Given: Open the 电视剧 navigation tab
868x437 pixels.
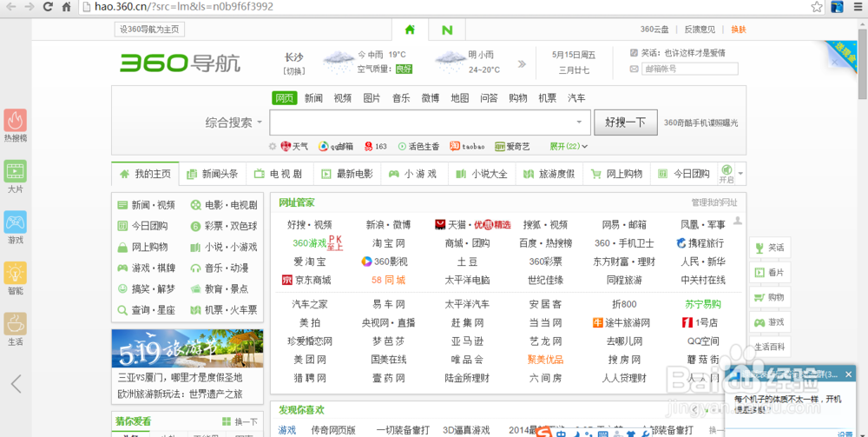Looking at the screenshot, I should point(279,174).
